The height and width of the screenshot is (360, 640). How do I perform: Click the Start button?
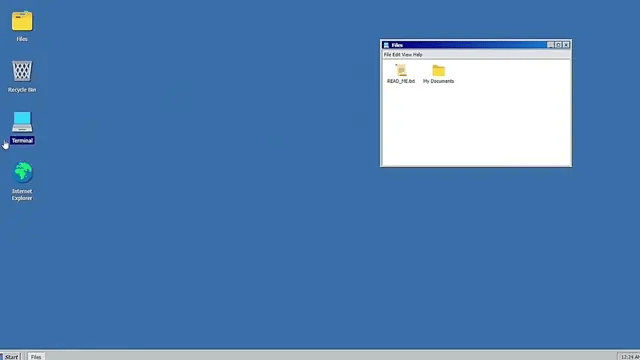pos(10,357)
